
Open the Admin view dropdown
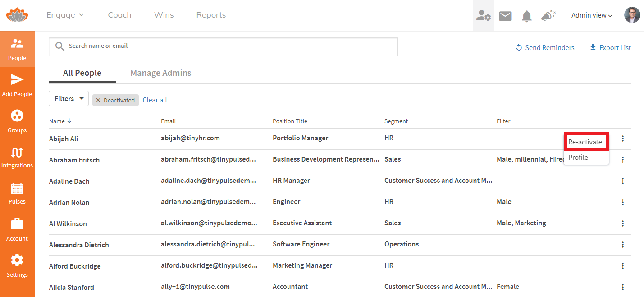click(592, 15)
